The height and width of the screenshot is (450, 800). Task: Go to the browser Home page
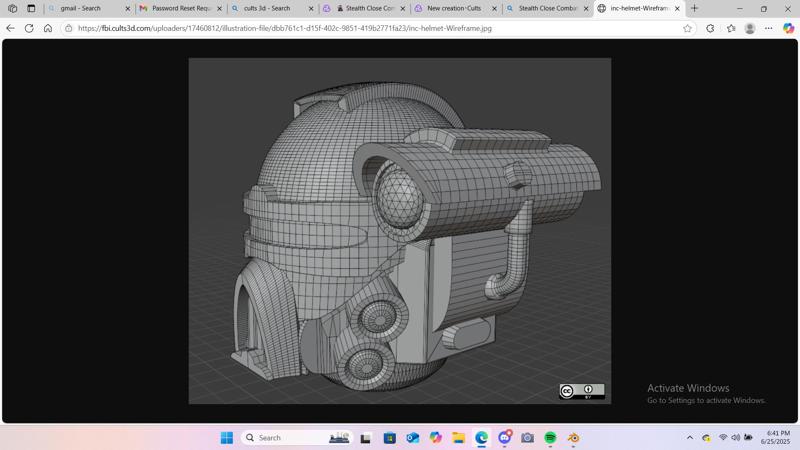(48, 28)
